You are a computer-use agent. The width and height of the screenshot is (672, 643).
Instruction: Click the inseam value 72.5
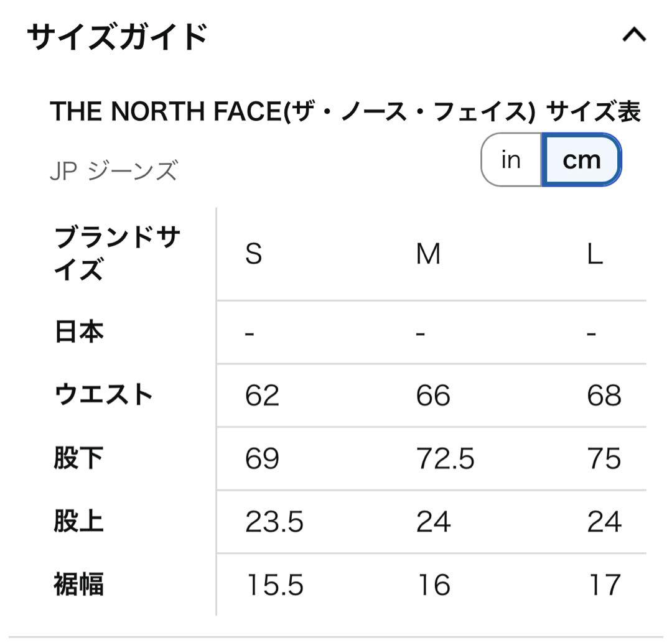[445, 459]
